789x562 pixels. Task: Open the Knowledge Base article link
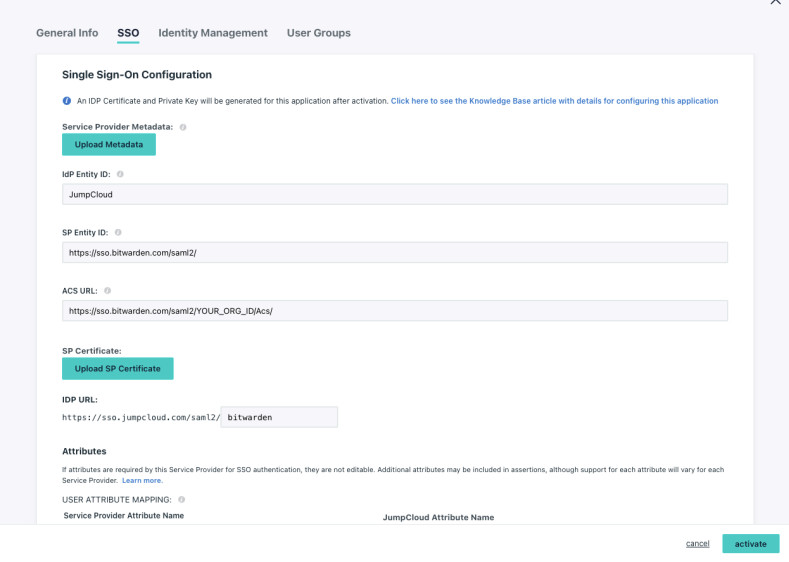pos(554,101)
